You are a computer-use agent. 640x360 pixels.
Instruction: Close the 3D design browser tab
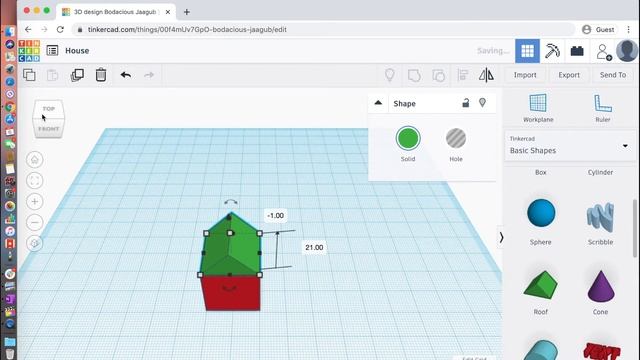pyautogui.click(x=168, y=12)
